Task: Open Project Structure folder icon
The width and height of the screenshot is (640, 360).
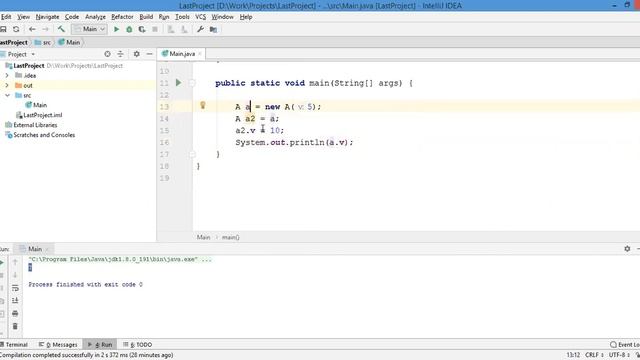Action: [213, 29]
